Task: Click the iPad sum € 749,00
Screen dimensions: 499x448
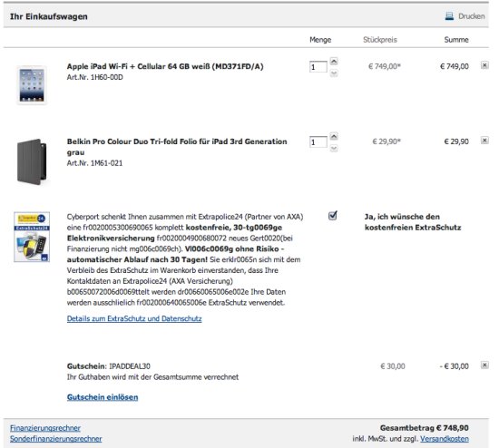Action: point(455,66)
